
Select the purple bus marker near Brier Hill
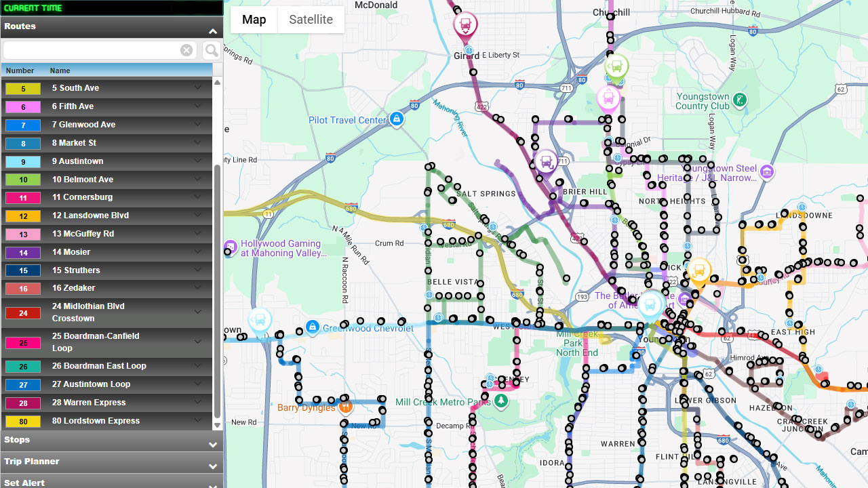tap(545, 163)
